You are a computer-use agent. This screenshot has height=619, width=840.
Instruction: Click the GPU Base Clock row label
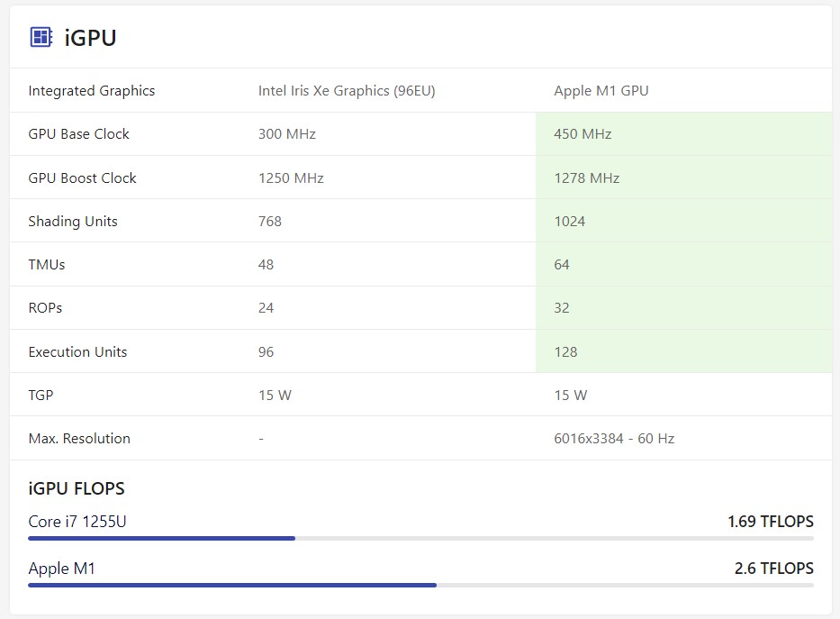pyautogui.click(x=78, y=134)
